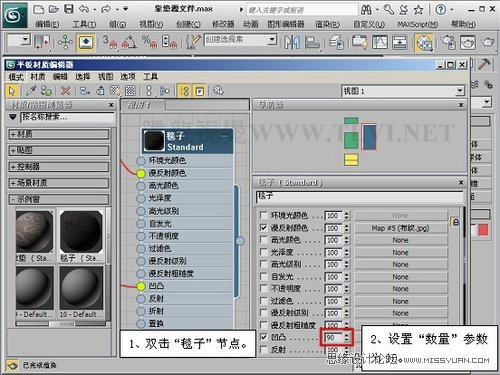Expand the 贴图 category in browser
The width and height of the screenshot is (500, 375).
point(59,150)
